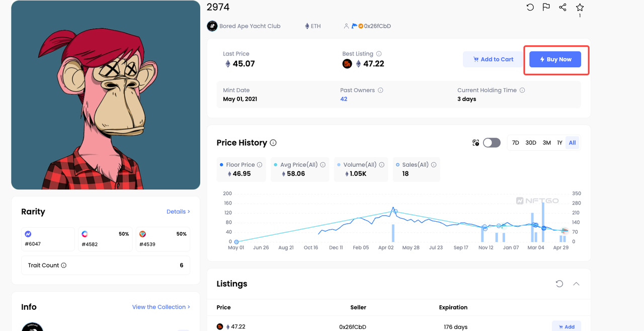Click the star favorite icon
This screenshot has height=331, width=644.
click(x=580, y=7)
